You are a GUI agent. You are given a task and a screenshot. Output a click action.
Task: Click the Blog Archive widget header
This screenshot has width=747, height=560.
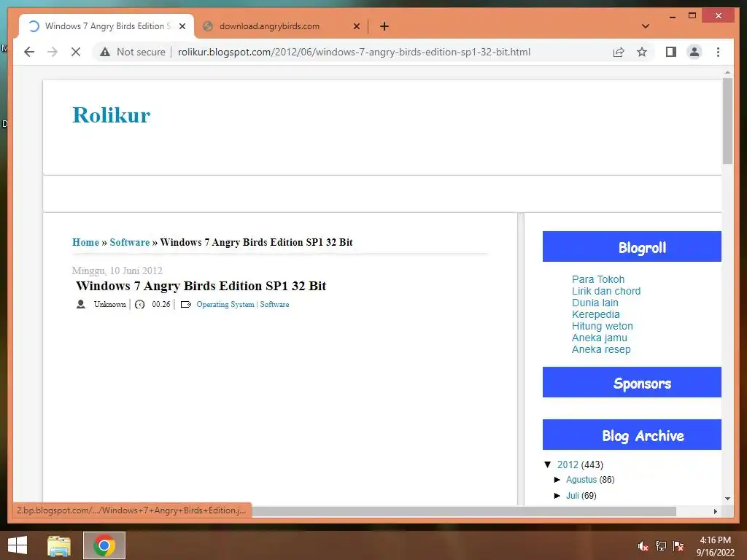632,435
